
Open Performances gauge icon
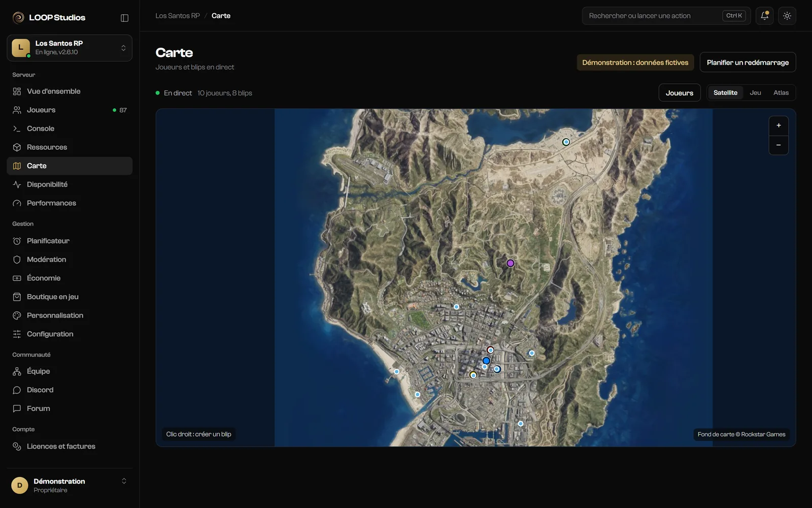(x=17, y=203)
